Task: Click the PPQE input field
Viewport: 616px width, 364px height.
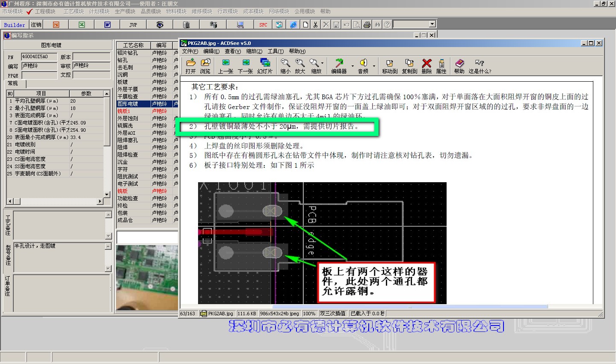Action: [39, 75]
